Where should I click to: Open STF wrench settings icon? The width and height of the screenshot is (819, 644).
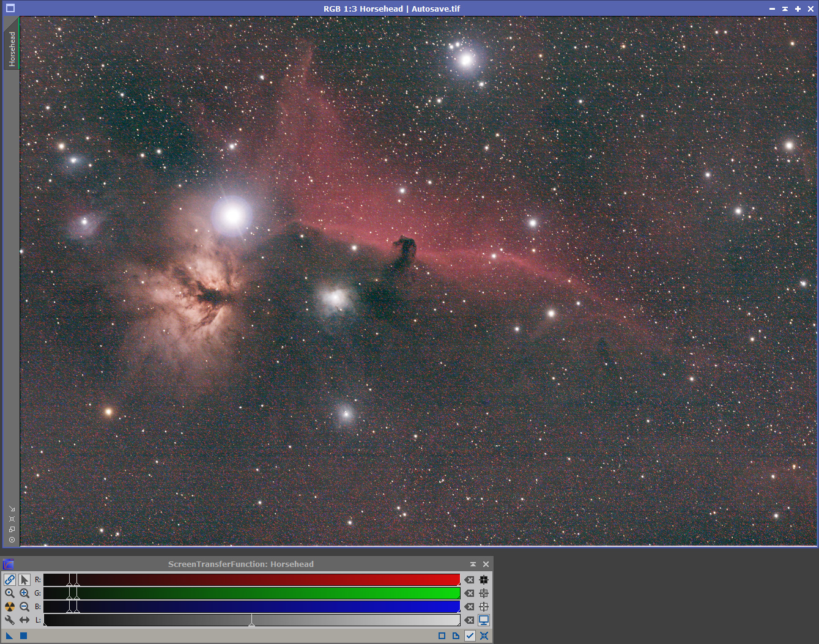pos(10,620)
